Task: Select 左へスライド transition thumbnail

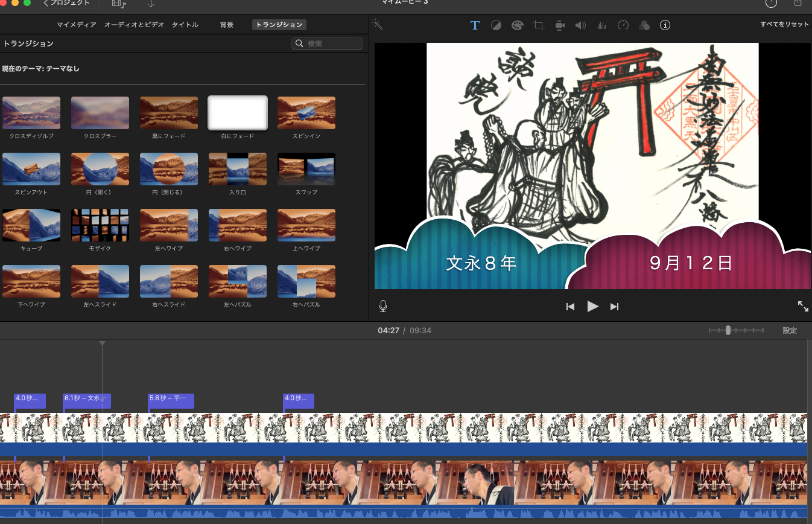Action: point(100,281)
